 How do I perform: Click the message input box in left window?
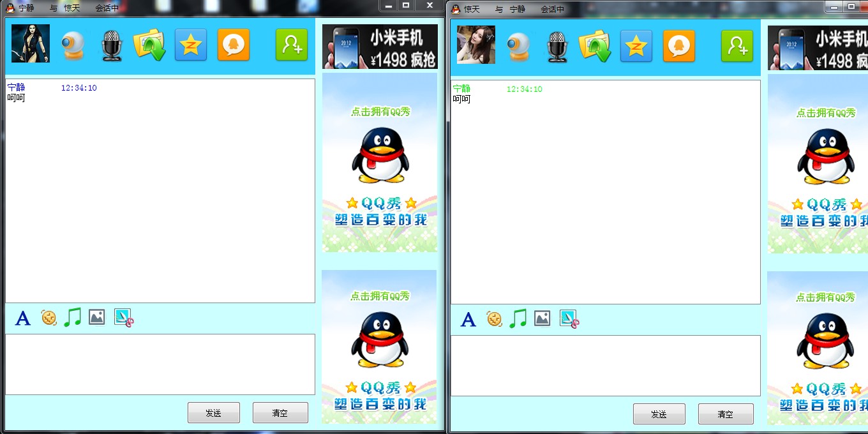point(160,364)
